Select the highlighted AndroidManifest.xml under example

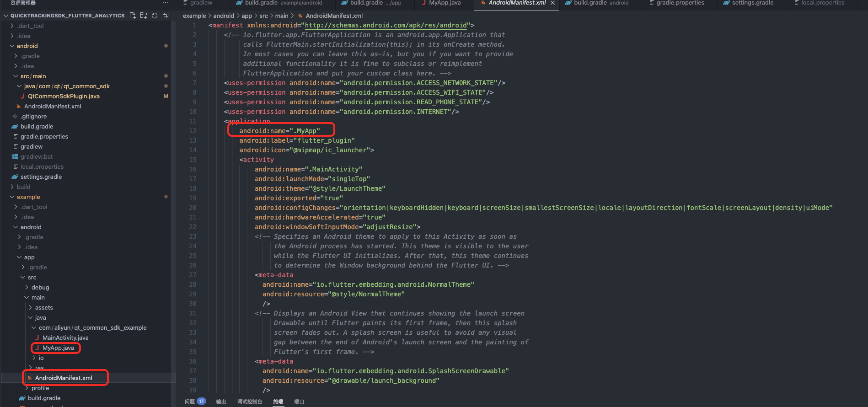click(x=64, y=378)
